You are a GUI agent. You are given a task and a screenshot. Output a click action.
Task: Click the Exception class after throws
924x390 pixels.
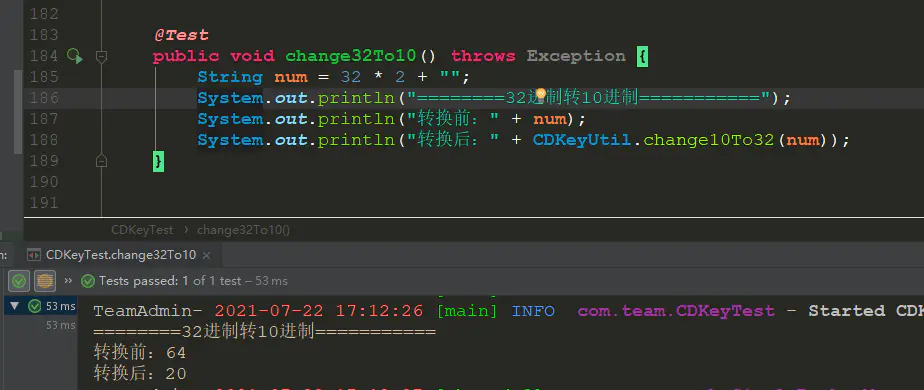pyautogui.click(x=576, y=56)
